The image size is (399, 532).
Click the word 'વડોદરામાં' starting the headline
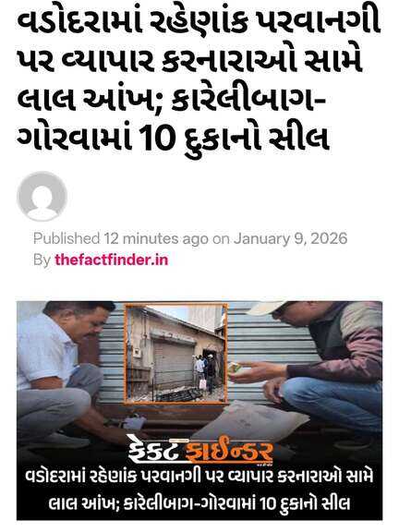coord(79,24)
